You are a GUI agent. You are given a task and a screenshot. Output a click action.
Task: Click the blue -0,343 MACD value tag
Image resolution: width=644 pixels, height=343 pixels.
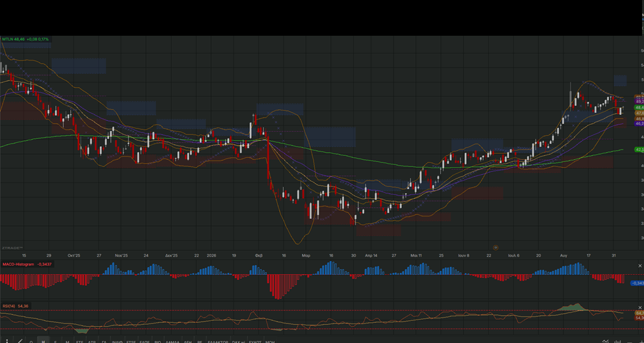point(638,283)
